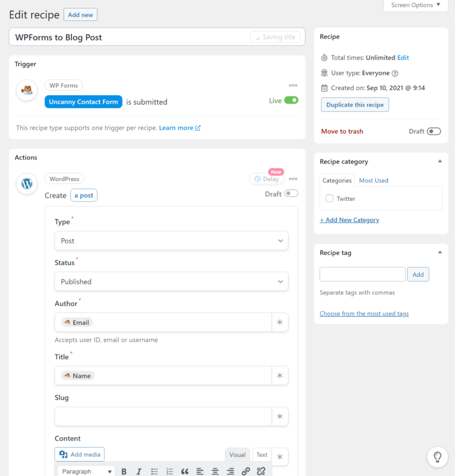Collapse the Recipe tag panel
455x476 pixels.
tap(440, 252)
